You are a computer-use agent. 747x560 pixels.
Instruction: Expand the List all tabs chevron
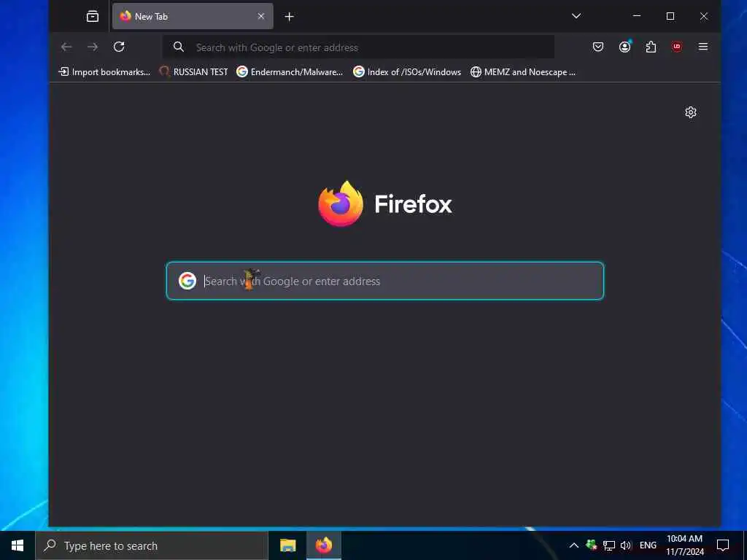576,16
